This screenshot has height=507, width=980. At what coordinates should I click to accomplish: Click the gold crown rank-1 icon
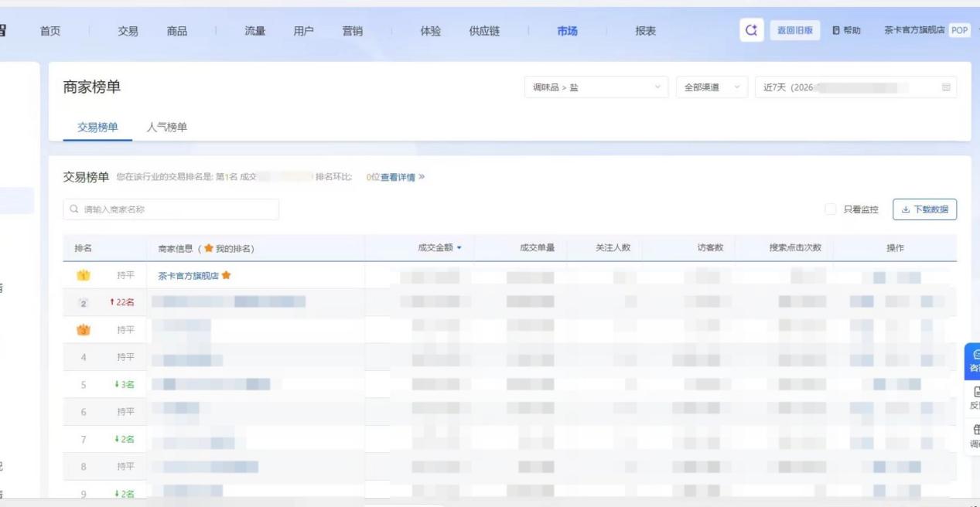(x=84, y=275)
